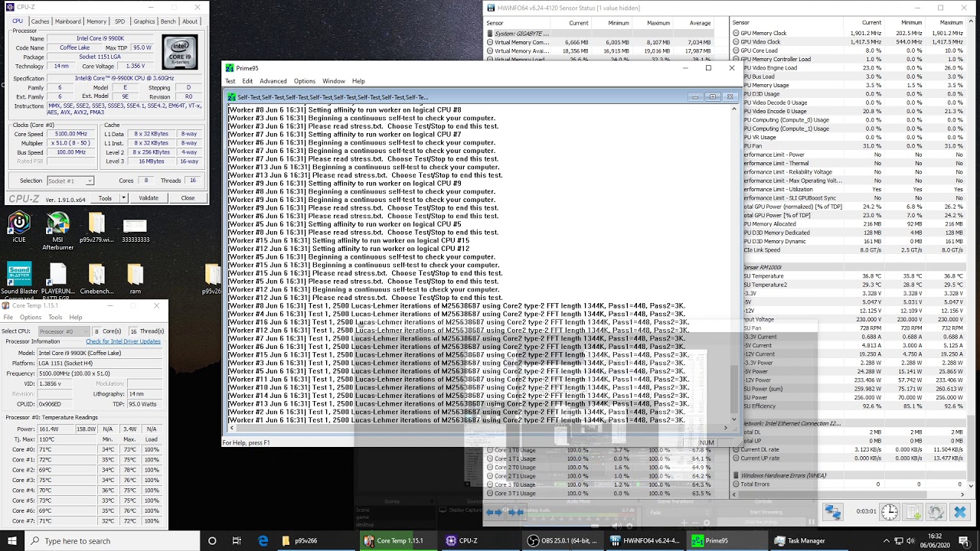The height and width of the screenshot is (551, 980).
Task: Click the Type here to search box
Action: [113, 540]
